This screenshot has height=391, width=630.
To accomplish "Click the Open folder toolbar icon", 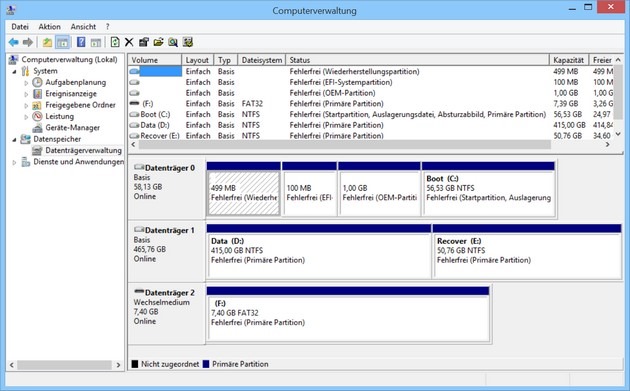I will (158, 42).
